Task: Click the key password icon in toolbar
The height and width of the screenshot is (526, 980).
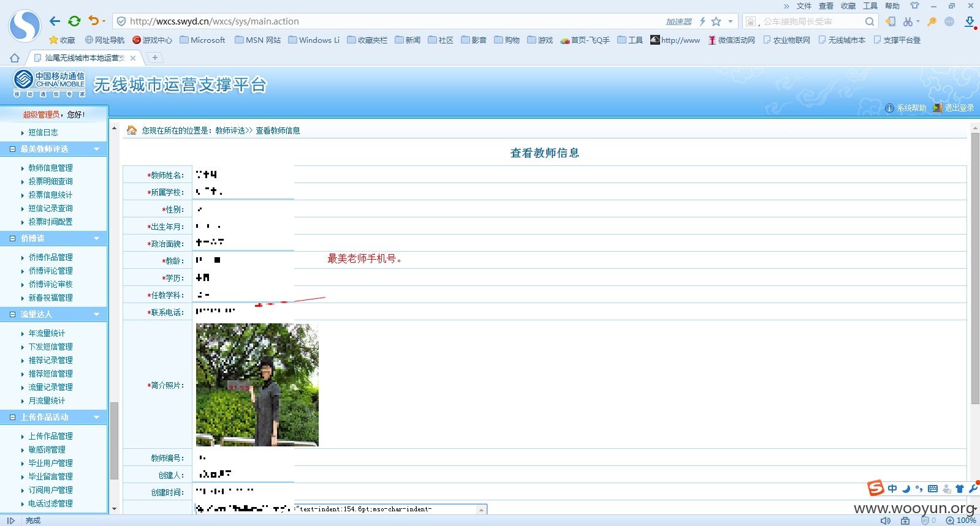Action: [932, 21]
